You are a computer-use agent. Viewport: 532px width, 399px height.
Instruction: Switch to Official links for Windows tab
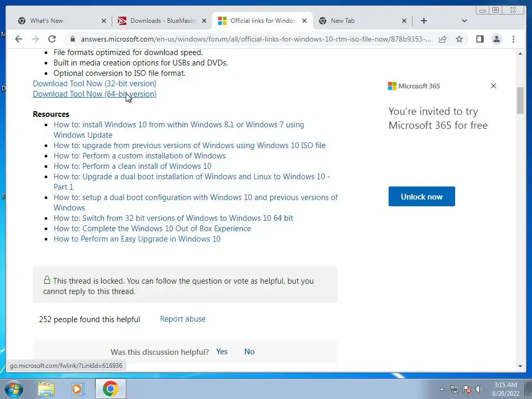[x=262, y=21]
